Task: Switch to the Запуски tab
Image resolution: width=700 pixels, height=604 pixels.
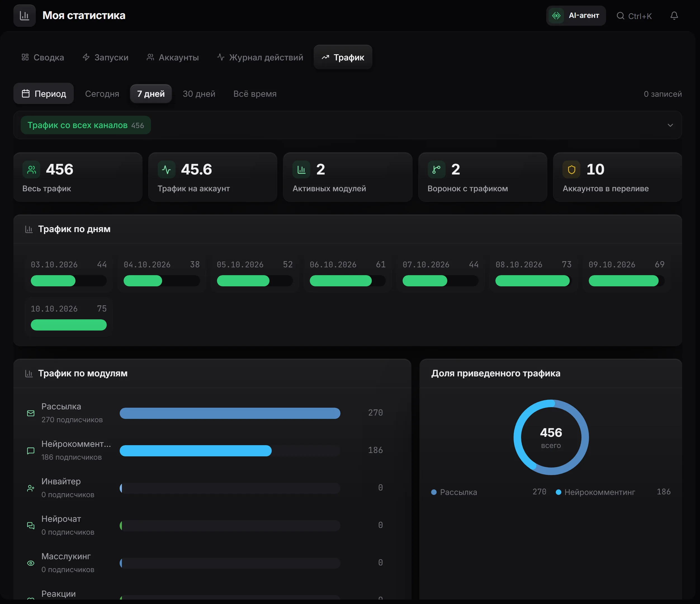Action: pyautogui.click(x=105, y=57)
